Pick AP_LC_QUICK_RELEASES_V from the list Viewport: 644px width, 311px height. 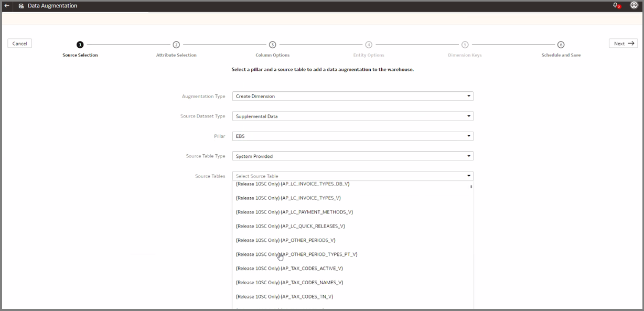(353, 227)
